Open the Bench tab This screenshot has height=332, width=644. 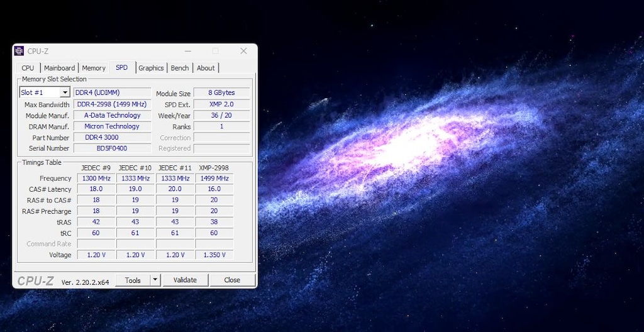click(180, 68)
